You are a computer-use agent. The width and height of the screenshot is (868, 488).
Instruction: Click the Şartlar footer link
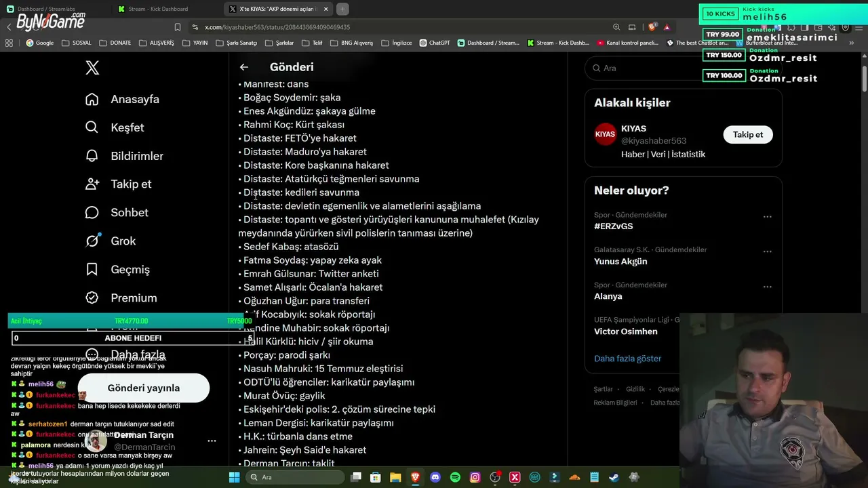[x=604, y=389]
